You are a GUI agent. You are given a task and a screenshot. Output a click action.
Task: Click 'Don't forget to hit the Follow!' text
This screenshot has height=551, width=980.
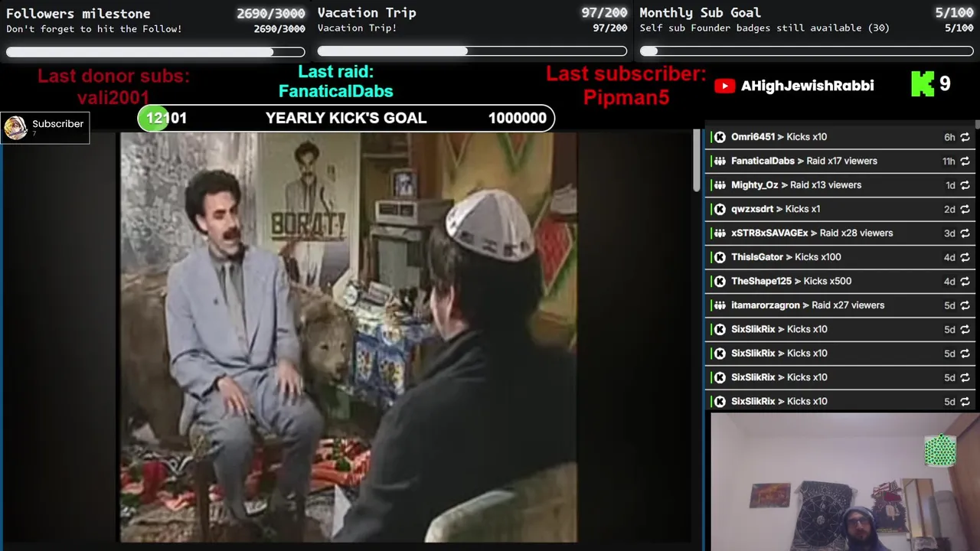pos(94,29)
